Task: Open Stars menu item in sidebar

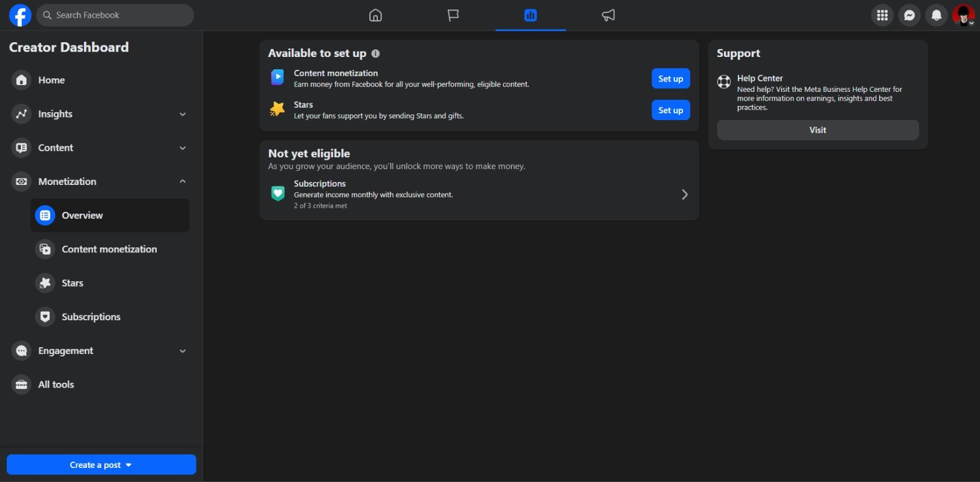Action: (110, 283)
